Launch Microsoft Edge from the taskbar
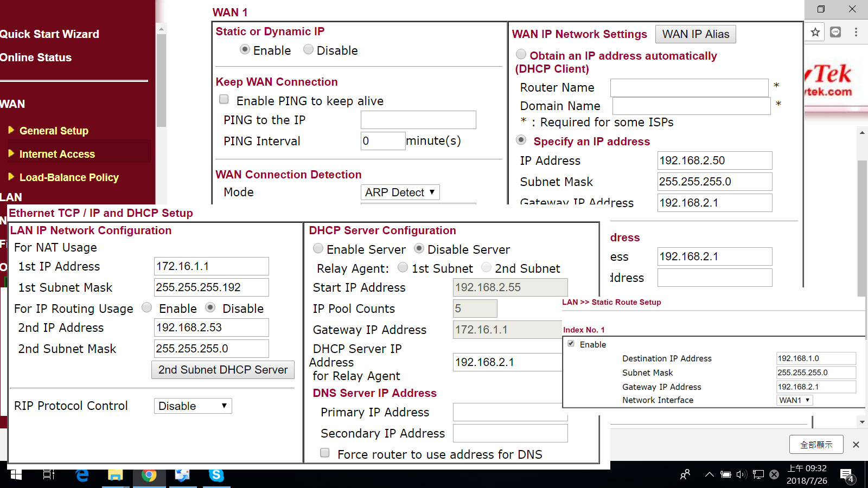The width and height of the screenshot is (868, 488). pyautogui.click(x=82, y=475)
